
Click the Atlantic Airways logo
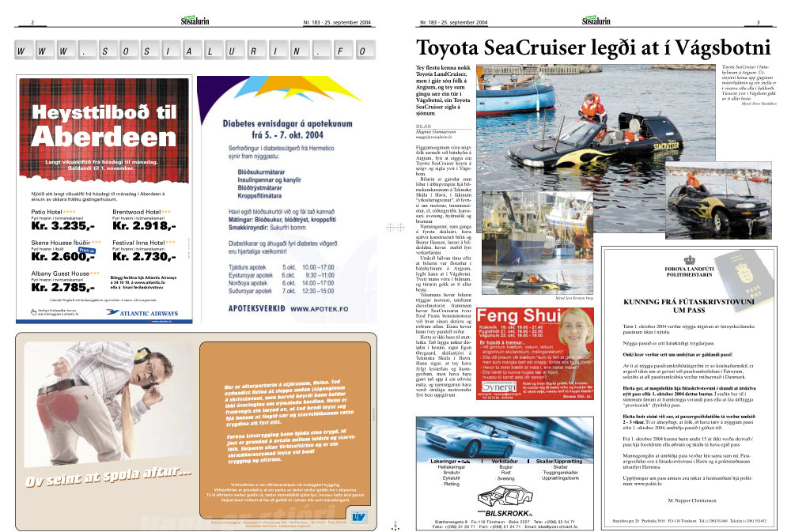tap(142, 313)
